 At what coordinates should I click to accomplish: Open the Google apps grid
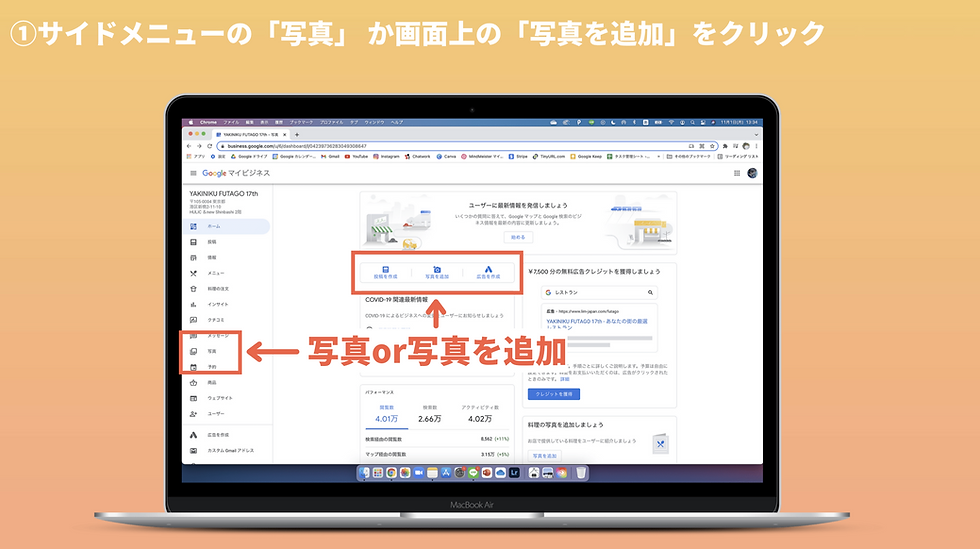point(737,173)
